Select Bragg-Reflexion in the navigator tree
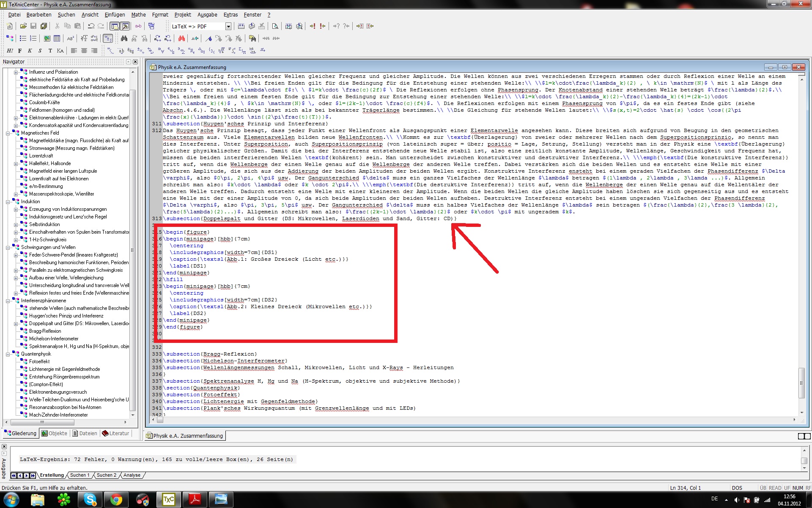Viewport: 812px width, 508px height. [45, 331]
